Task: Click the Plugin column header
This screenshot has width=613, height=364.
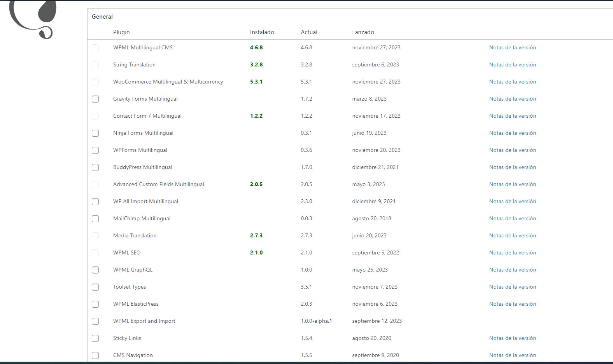Action: coord(121,32)
